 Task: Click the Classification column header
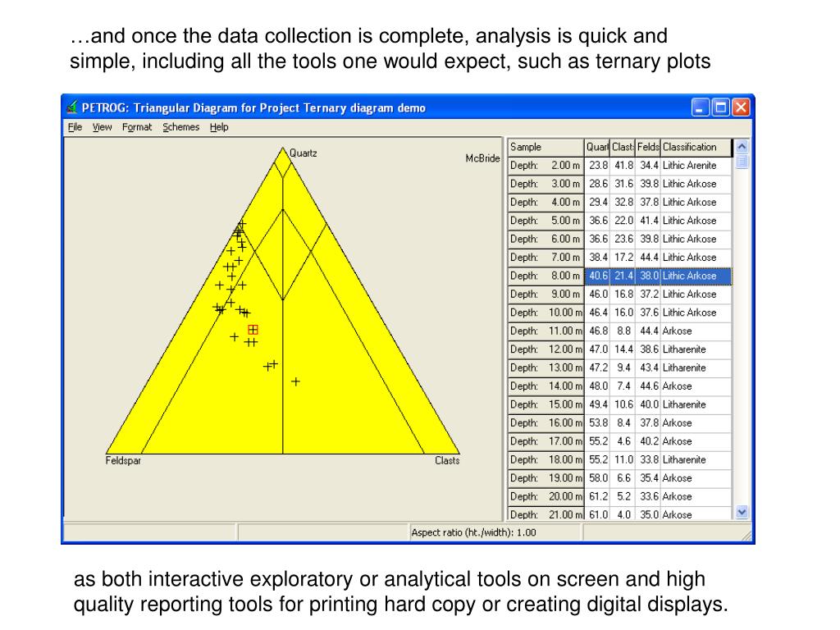(x=696, y=147)
